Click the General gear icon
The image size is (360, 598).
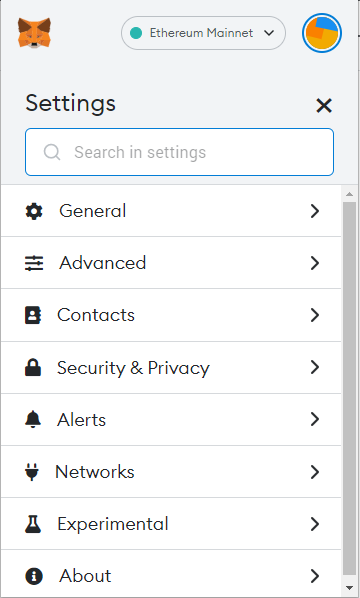[34, 211]
